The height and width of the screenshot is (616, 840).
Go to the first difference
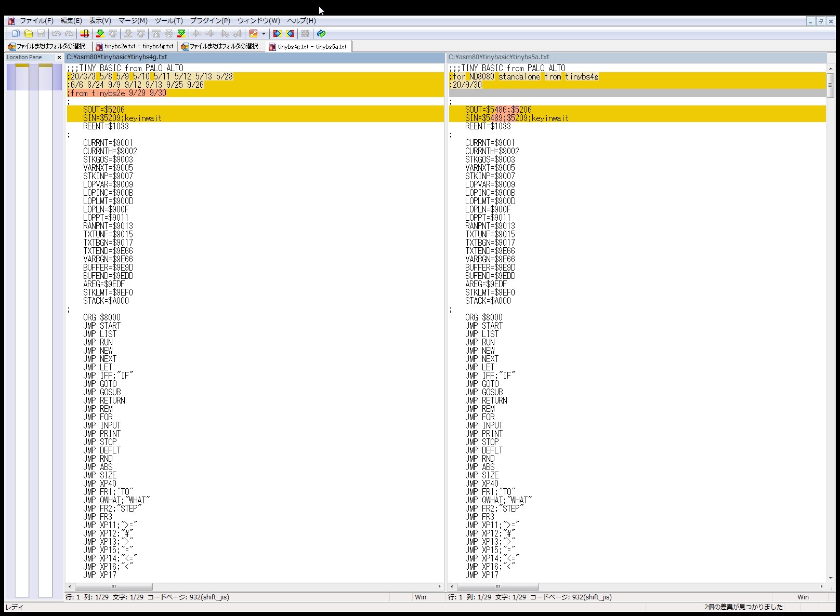tap(156, 34)
